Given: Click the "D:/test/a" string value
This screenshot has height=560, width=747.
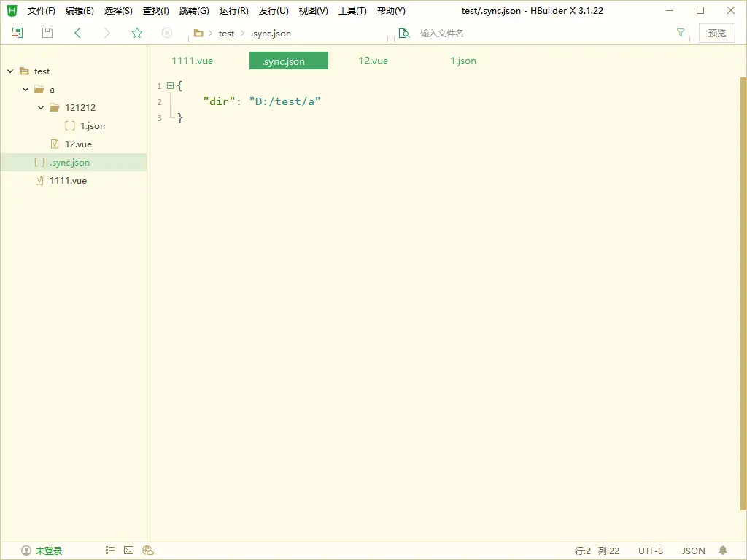Looking at the screenshot, I should (285, 101).
